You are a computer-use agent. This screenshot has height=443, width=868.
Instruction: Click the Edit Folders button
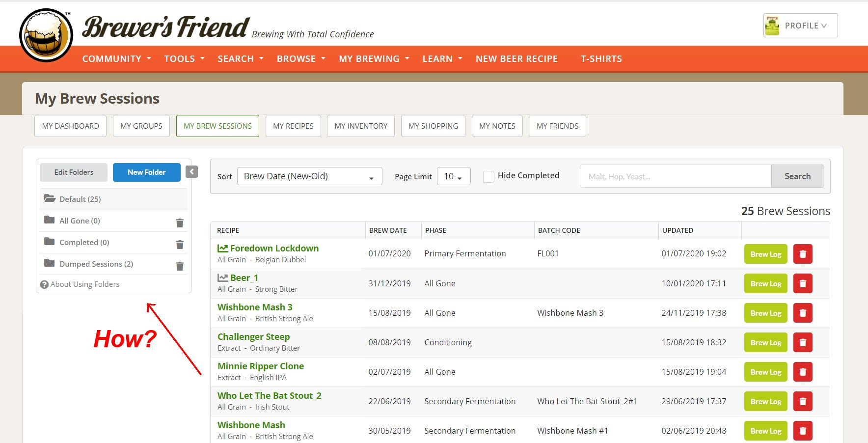[74, 172]
